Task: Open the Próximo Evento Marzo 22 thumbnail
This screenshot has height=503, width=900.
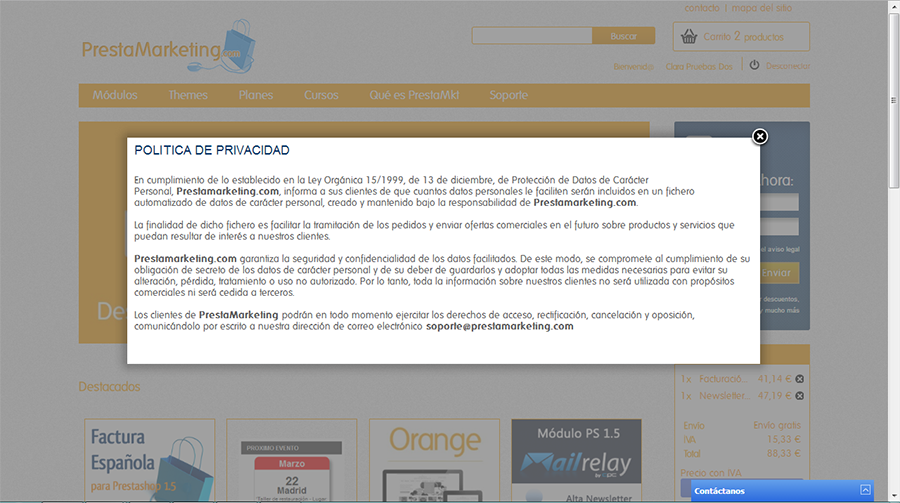Action: pos(292,460)
